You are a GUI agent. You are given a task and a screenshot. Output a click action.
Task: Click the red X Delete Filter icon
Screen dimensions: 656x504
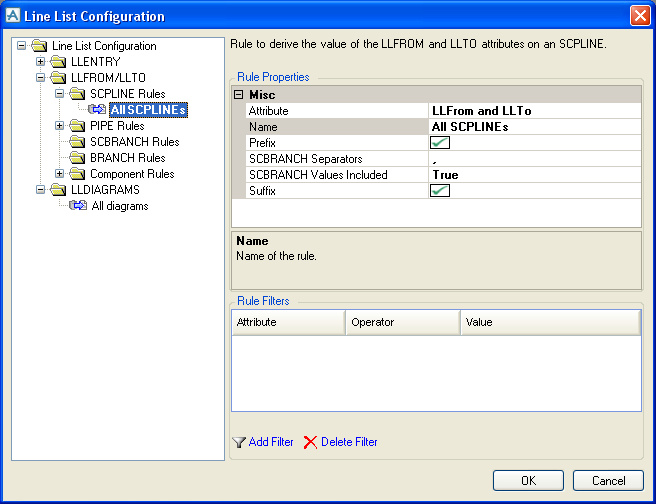click(x=310, y=442)
